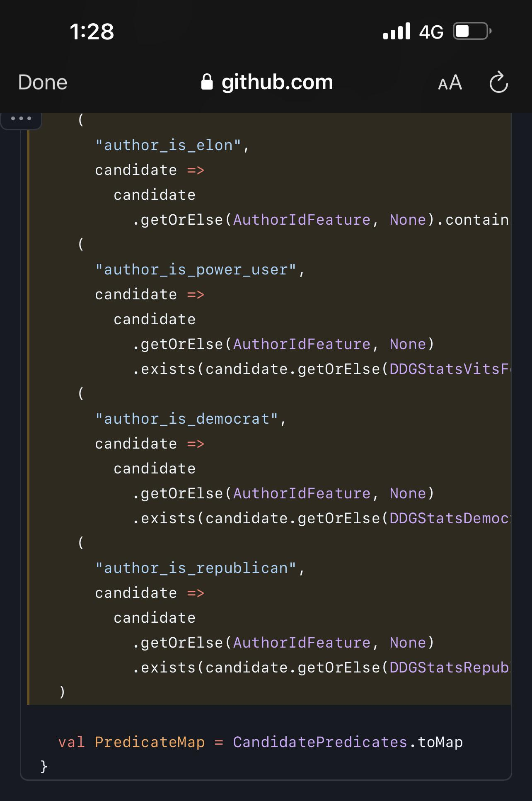Tap the DDGStatsVitsF identifier
Image resolution: width=532 pixels, height=801 pixels.
pyautogui.click(x=449, y=369)
